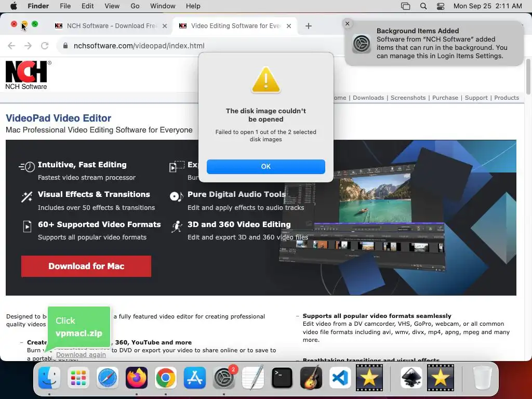Select the Video Editing Software tab
Image resolution: width=532 pixels, height=399 pixels.
coord(236,26)
